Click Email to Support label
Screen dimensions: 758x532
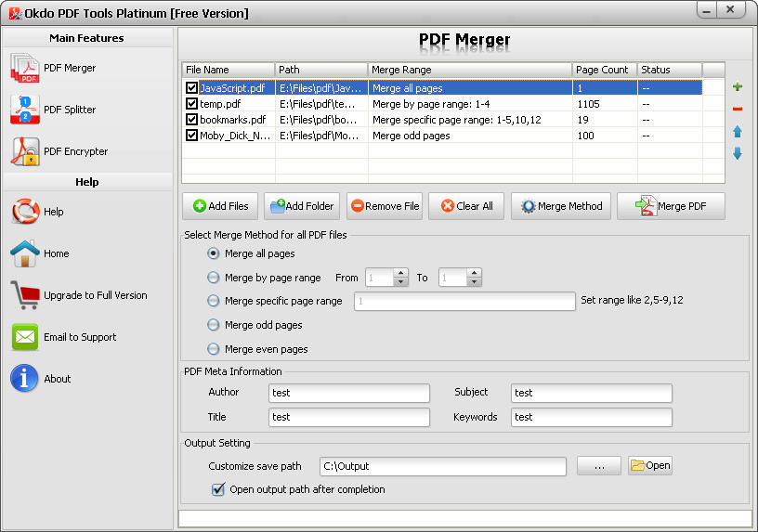click(80, 337)
